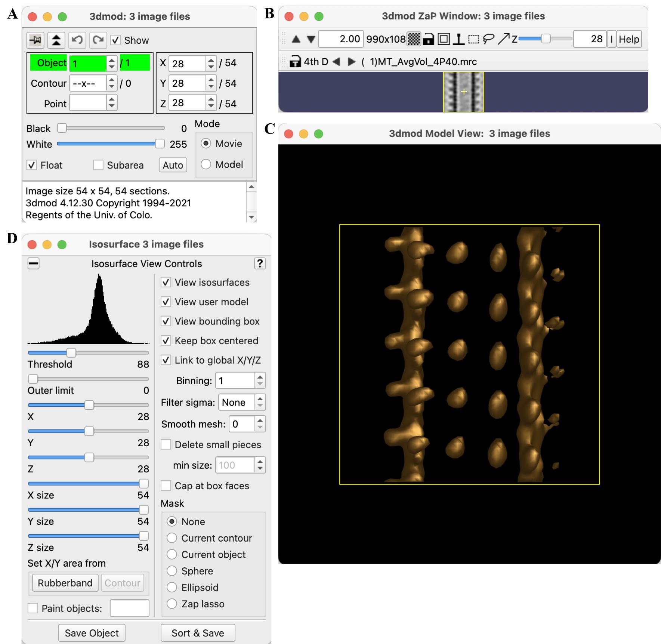Toggle the rubberband dashed-rectangle tool in ZaP
This screenshot has height=644, width=661.
point(473,39)
